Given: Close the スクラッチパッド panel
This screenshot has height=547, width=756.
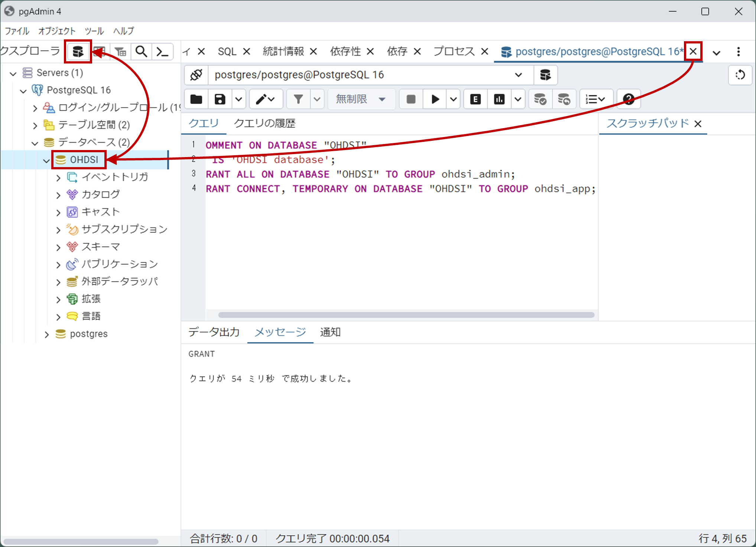Looking at the screenshot, I should click(x=698, y=124).
